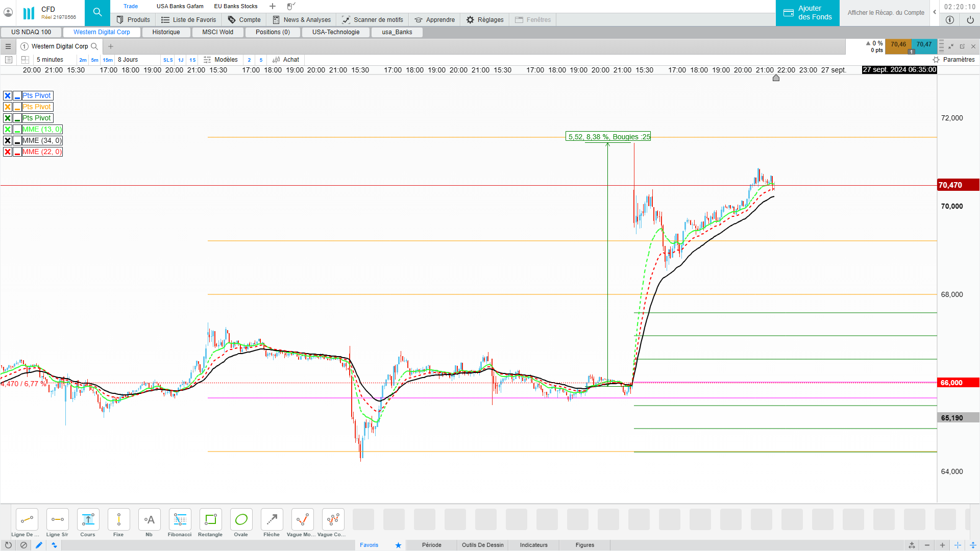Pick the Flèche arrow tool

(x=272, y=520)
